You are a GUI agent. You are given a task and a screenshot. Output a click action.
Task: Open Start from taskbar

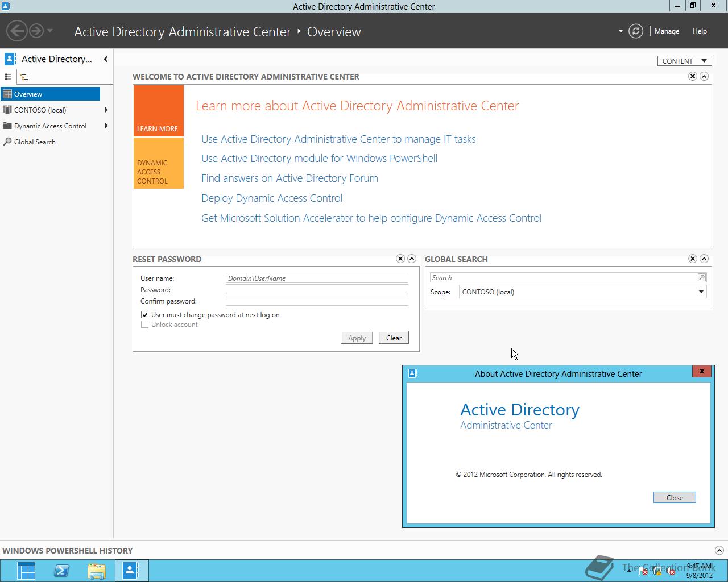[x=26, y=571]
